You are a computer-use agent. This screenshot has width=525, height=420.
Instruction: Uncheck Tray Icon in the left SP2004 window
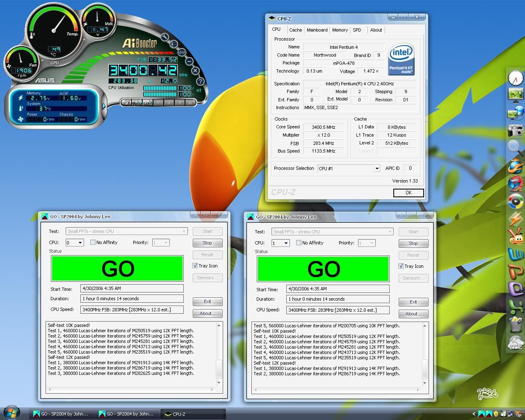click(195, 266)
